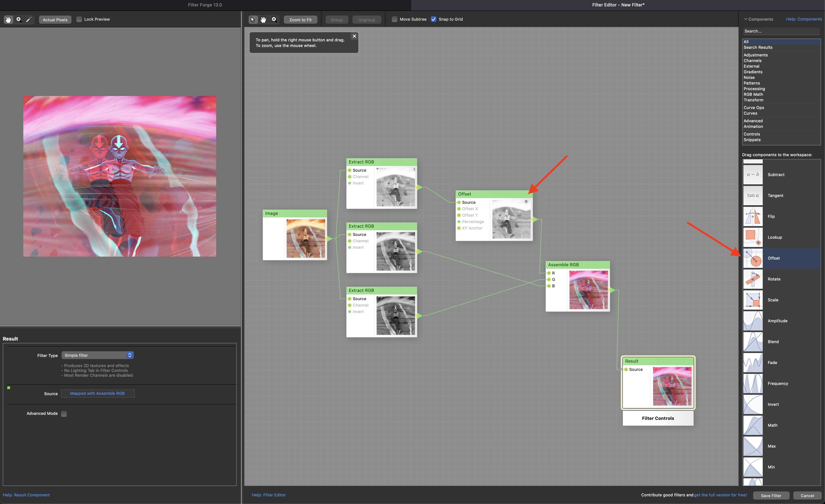Click the zoom magnifier in preview toolbar
The width and height of the screenshot is (825, 504).
(x=19, y=19)
